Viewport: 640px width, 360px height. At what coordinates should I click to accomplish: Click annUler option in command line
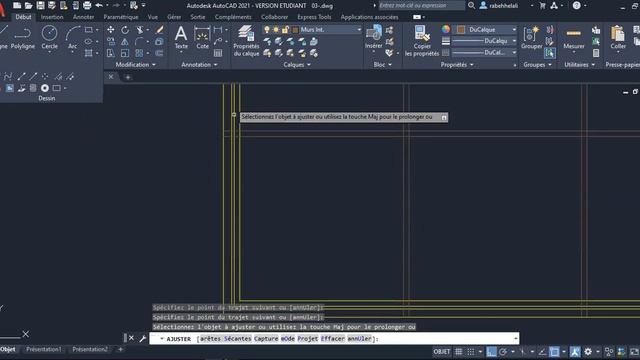coord(360,339)
